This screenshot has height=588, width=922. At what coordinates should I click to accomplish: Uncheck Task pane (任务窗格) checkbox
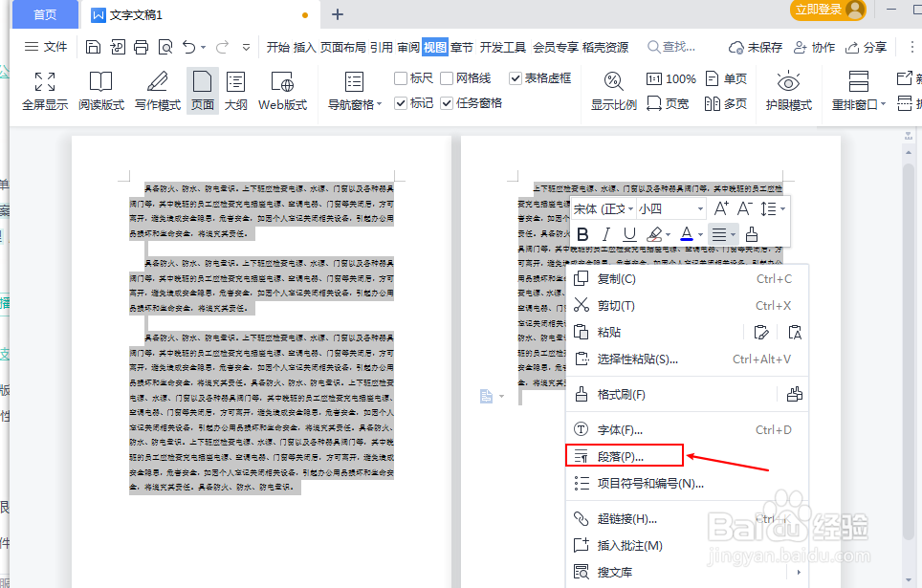[x=447, y=103]
